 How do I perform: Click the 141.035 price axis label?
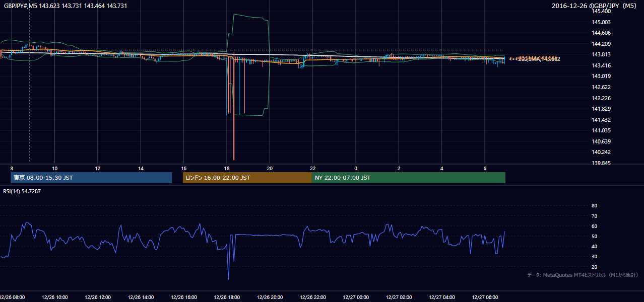tap(601, 130)
